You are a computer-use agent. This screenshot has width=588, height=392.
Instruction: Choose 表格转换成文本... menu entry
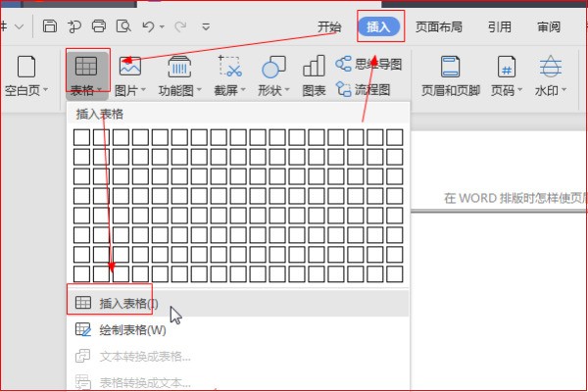point(238,382)
